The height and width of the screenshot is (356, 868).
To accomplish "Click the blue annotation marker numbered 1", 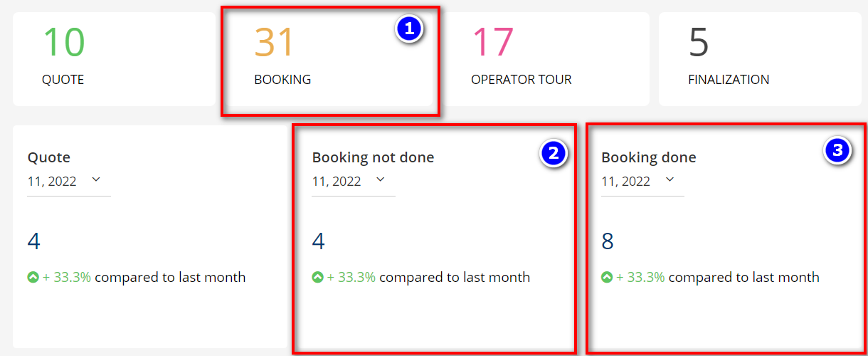I will click(409, 29).
